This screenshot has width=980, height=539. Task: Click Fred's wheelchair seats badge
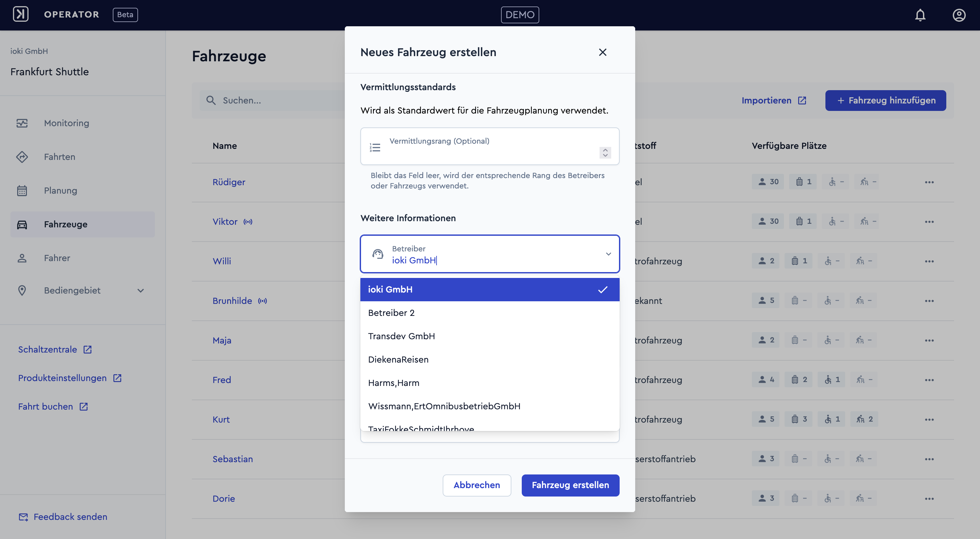(831, 379)
